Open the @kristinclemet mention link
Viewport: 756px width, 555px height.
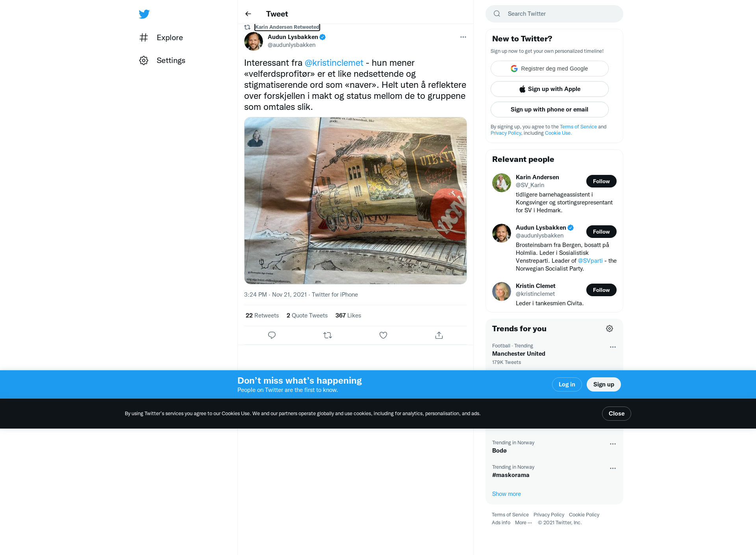tap(334, 63)
